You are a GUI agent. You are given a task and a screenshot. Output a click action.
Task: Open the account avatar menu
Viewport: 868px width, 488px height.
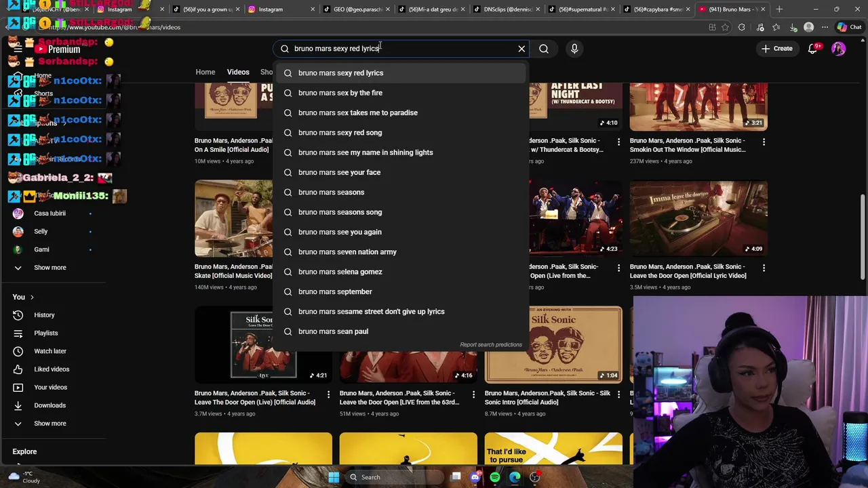pyautogui.click(x=839, y=49)
